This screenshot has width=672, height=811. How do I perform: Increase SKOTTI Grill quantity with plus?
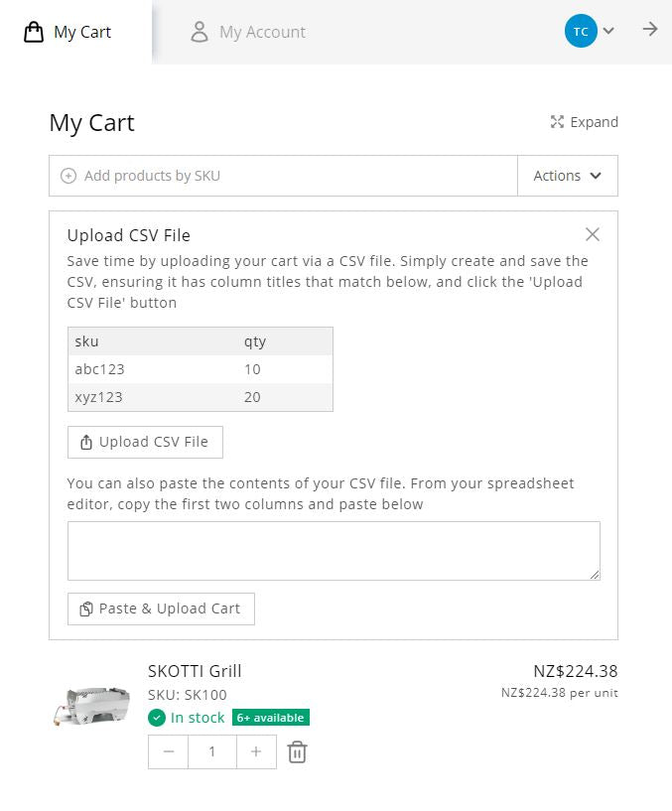tap(256, 751)
